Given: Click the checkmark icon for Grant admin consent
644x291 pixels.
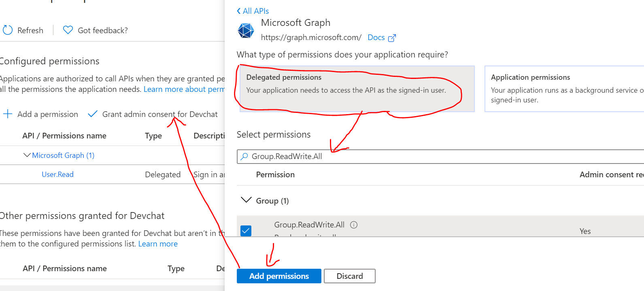Looking at the screenshot, I should pos(93,114).
